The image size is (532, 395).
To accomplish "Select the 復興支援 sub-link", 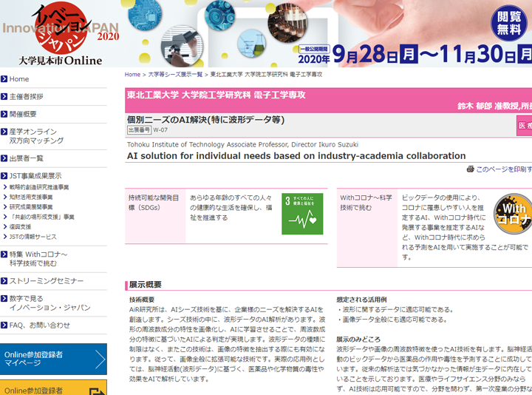I will (x=20, y=226).
